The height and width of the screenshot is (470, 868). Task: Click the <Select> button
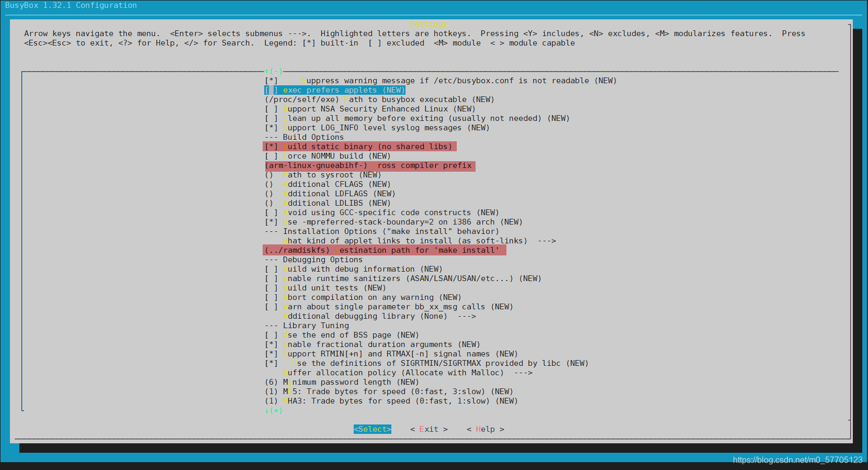[373, 429]
